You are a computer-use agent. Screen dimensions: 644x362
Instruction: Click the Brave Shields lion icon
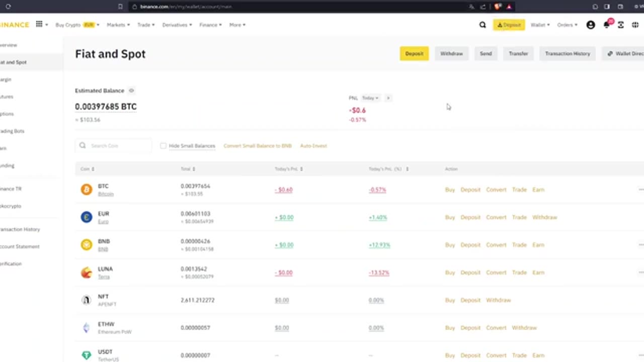[x=498, y=7]
